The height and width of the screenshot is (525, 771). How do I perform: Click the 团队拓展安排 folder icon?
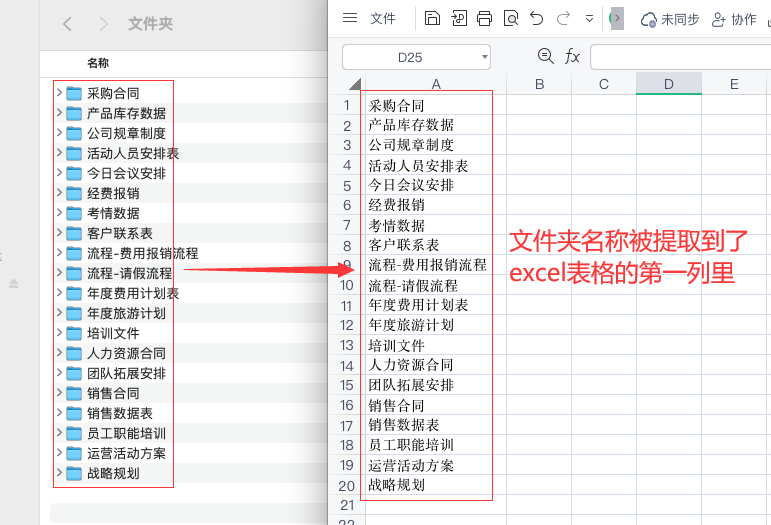click(74, 374)
